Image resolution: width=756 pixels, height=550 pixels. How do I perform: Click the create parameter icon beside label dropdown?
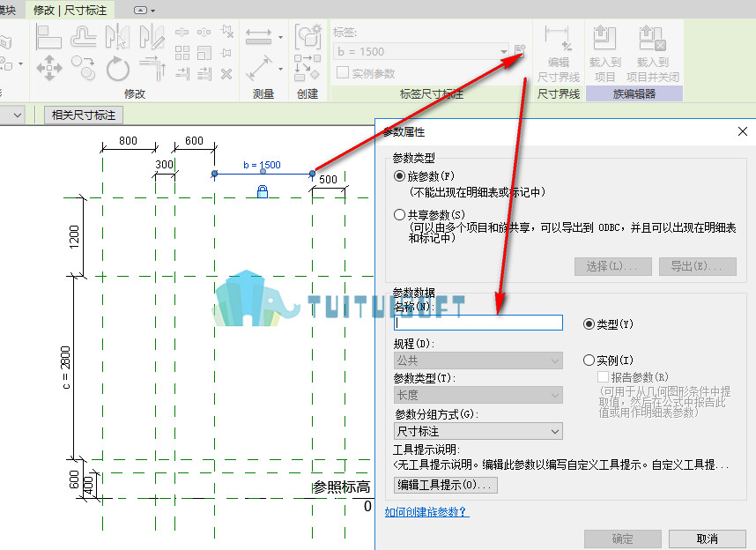[x=519, y=50]
